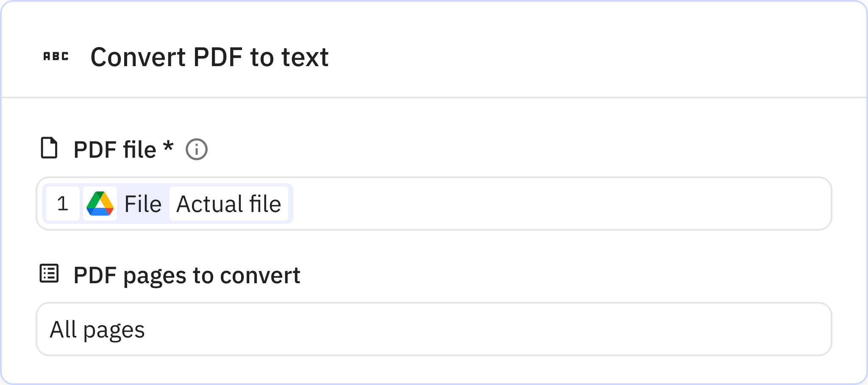Select the File label within the Drive token

[143, 204]
